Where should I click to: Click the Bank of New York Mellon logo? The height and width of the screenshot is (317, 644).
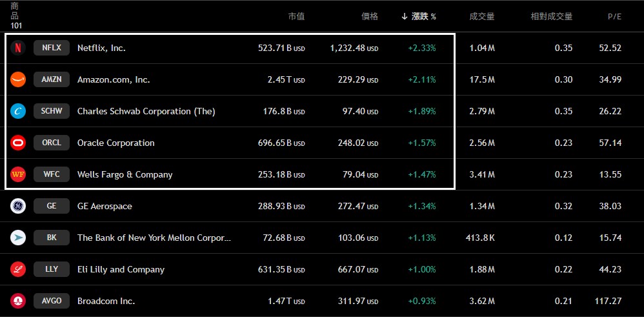click(x=18, y=238)
